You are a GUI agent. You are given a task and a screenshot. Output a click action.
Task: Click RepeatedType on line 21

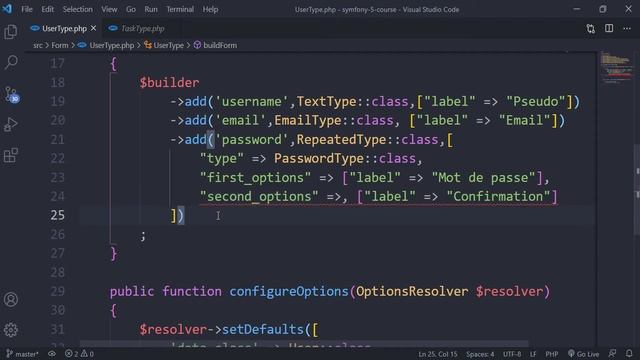[341, 140]
